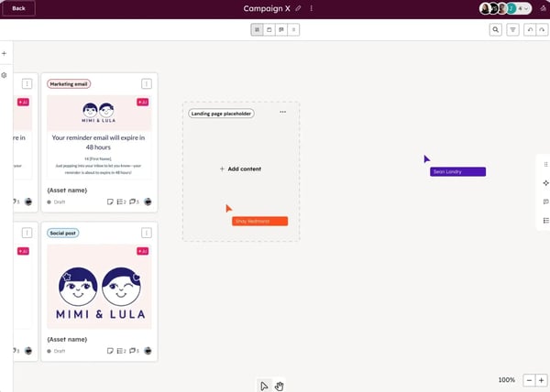
Task: Open search with the magnifier icon
Action: click(496, 30)
